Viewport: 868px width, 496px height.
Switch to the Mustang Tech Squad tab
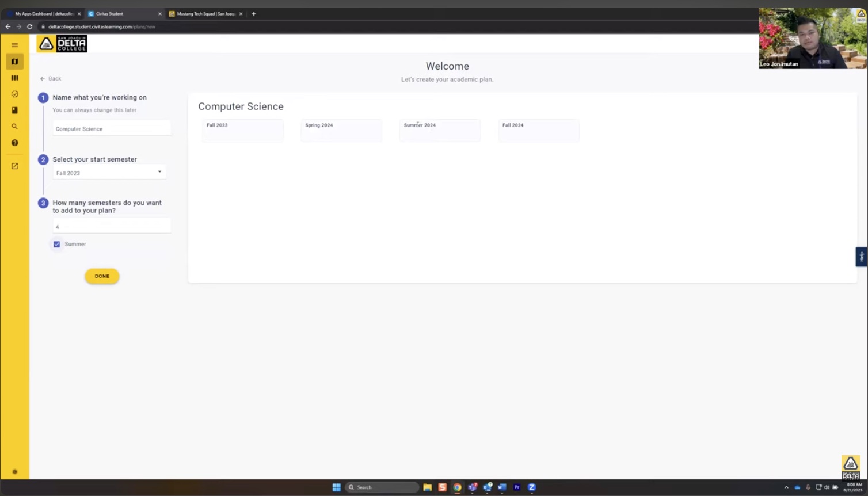click(204, 13)
